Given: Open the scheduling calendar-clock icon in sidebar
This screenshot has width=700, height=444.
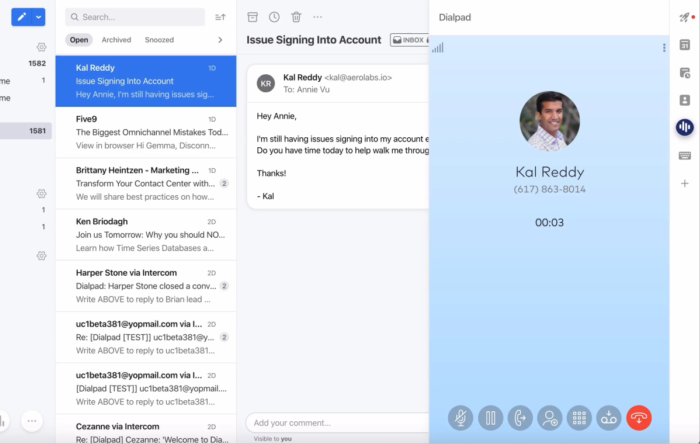Looking at the screenshot, I should click(684, 72).
